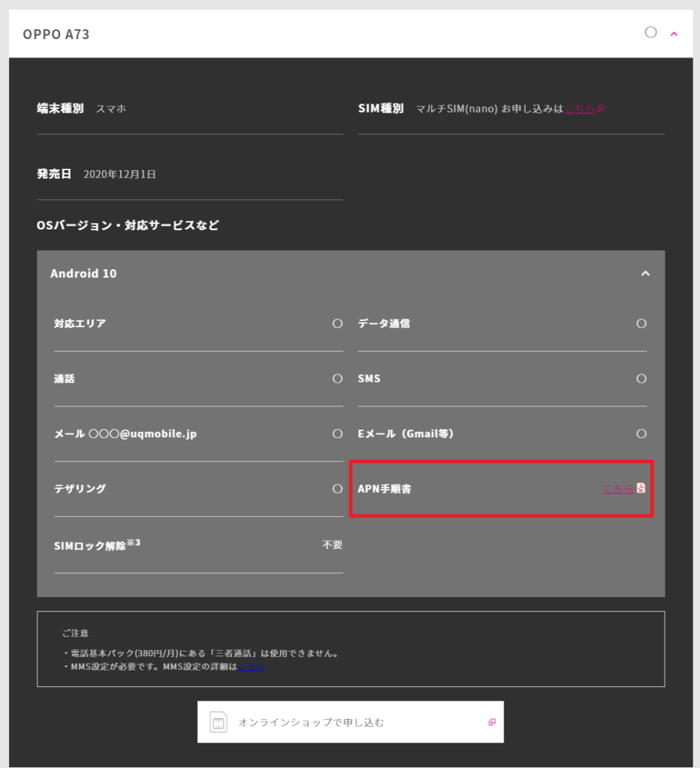Click the 三者通話 notice line

coord(201,653)
